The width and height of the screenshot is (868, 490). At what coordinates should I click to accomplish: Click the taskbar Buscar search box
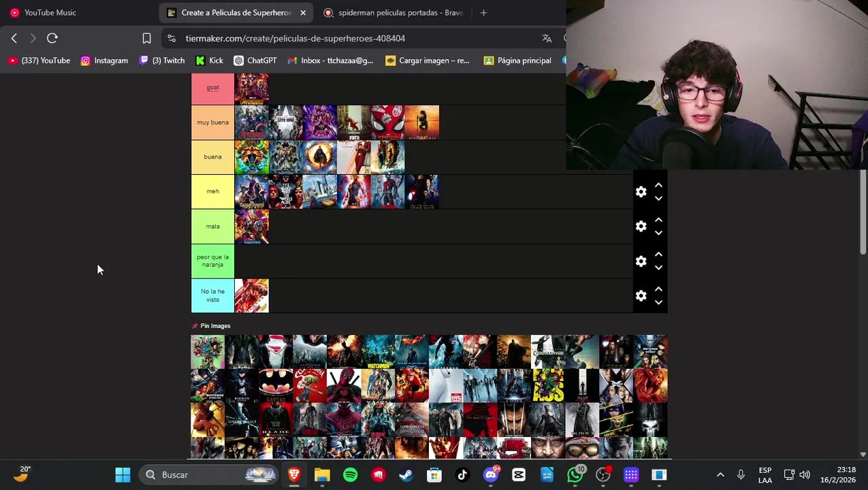click(210, 475)
